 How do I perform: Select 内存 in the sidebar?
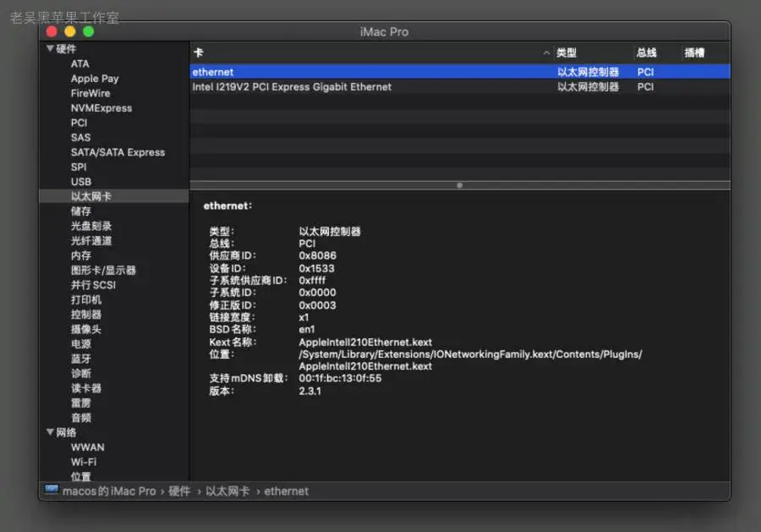81,255
